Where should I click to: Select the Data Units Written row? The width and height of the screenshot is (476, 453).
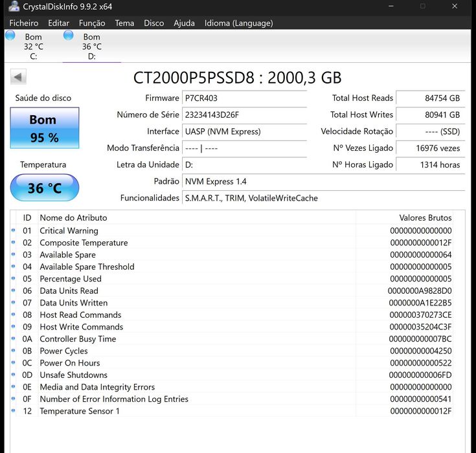[232, 303]
